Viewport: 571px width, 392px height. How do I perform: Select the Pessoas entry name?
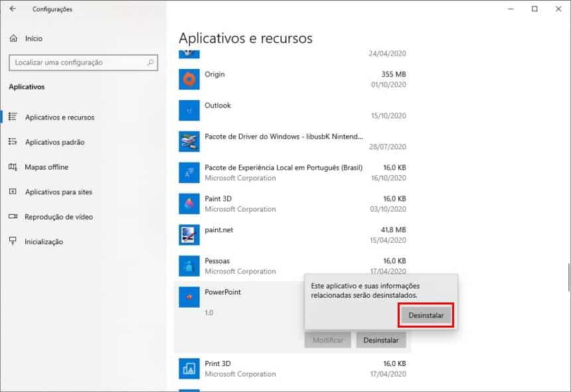[x=217, y=261]
